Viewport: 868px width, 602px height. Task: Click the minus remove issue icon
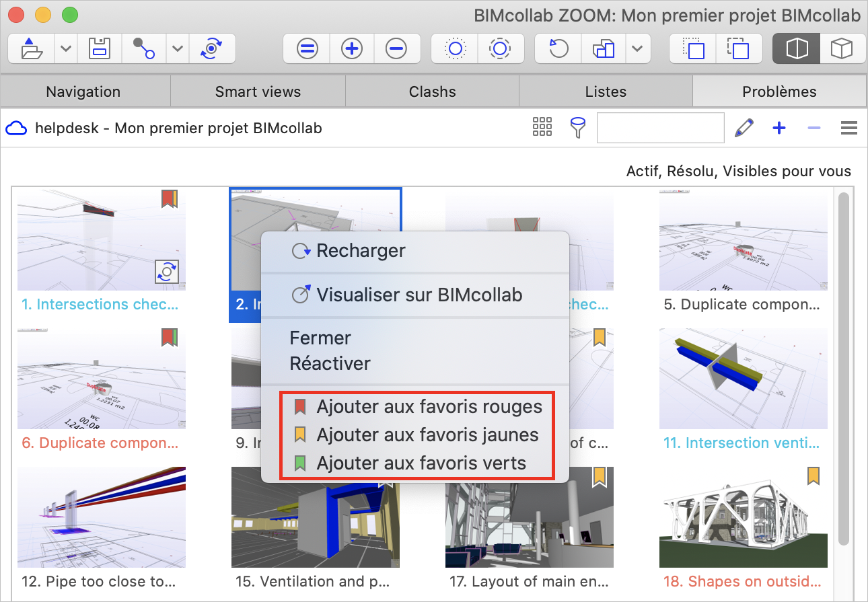814,128
